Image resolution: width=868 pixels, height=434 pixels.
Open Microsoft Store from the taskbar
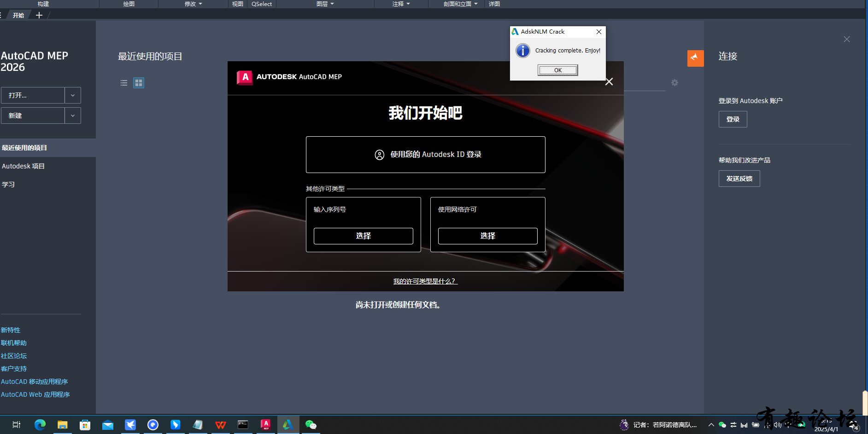[85, 425]
